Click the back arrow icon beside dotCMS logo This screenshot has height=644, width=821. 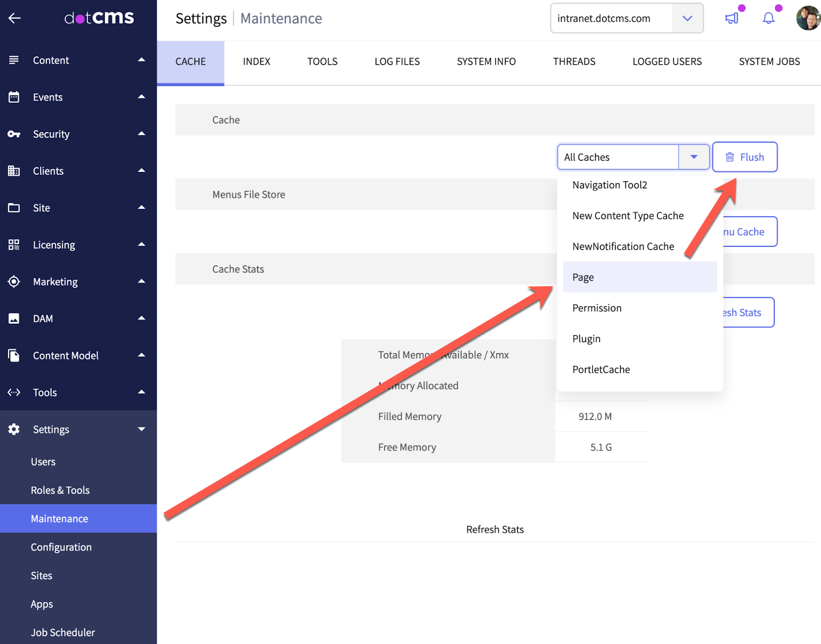point(14,18)
